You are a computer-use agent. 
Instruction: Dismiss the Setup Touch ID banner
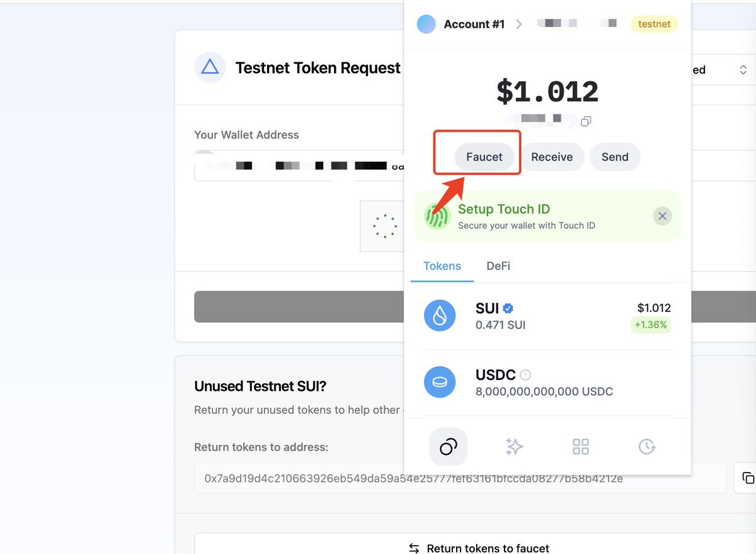(x=662, y=216)
